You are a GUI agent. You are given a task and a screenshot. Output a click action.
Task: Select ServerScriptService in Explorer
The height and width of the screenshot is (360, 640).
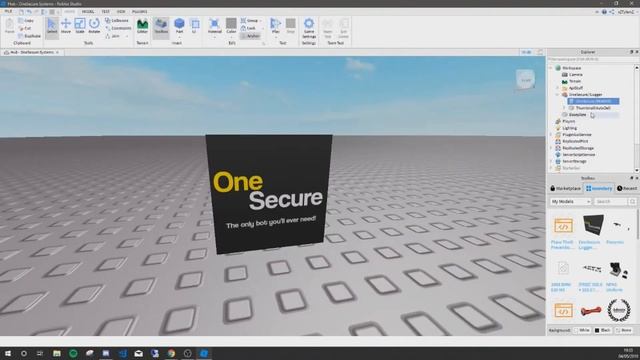pyautogui.click(x=575, y=155)
